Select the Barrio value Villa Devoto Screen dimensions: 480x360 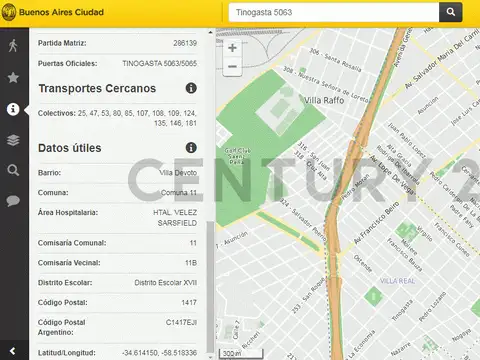click(x=178, y=173)
